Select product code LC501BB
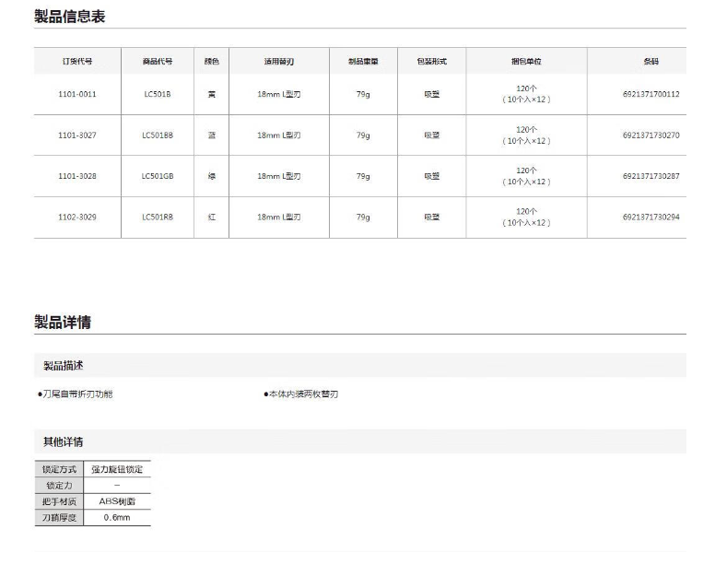 157,135
